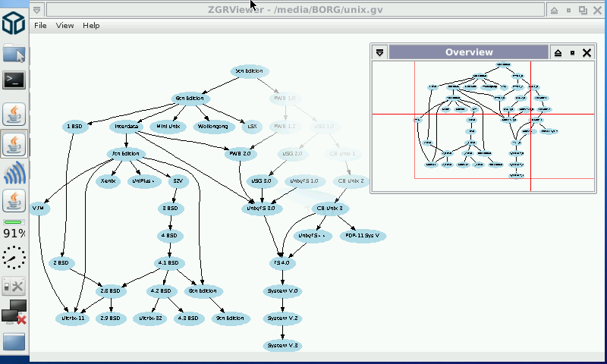607x364 pixels.
Task: Select the 3 BSD node
Action: pyautogui.click(x=171, y=209)
